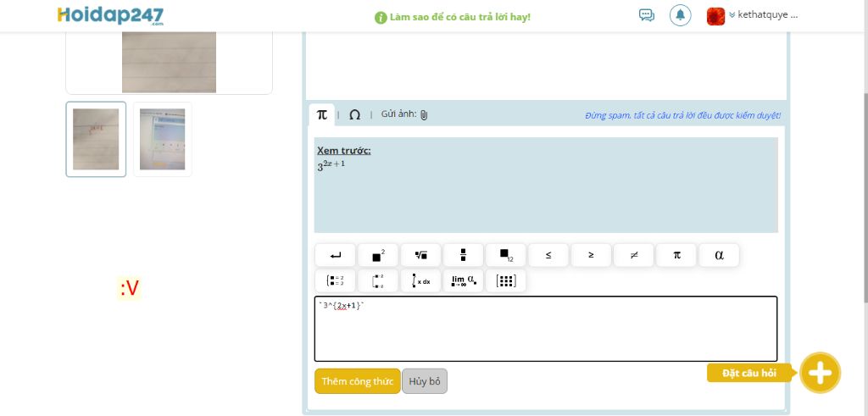Switch to the π formula tab
This screenshot has height=416, width=868.
click(x=321, y=114)
